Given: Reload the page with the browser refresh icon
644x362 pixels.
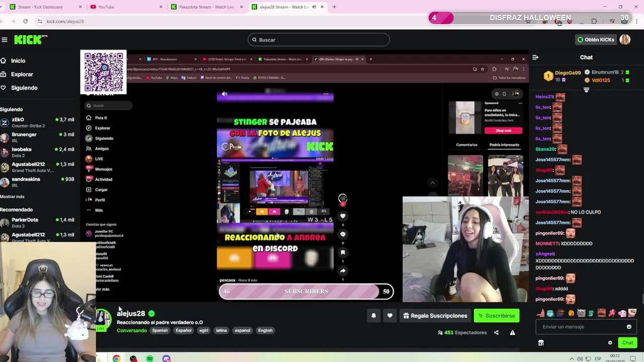Looking at the screenshot, I should [25, 21].
